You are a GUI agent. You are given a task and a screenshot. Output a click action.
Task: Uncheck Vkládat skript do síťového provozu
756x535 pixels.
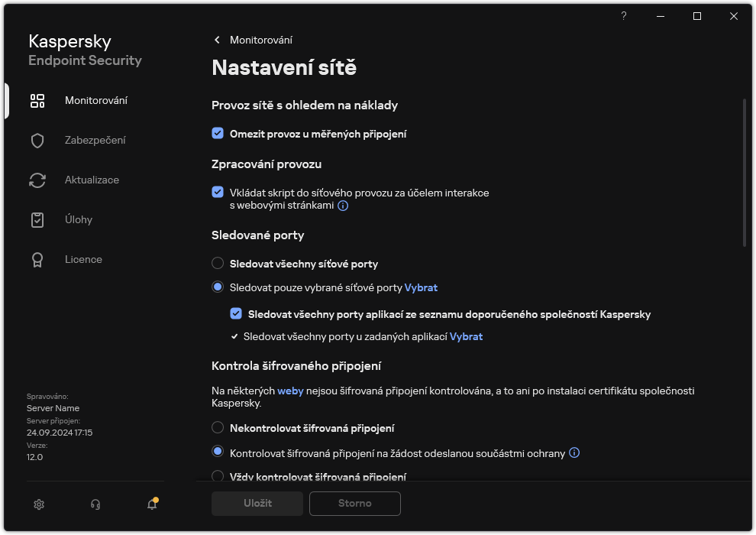click(x=218, y=193)
